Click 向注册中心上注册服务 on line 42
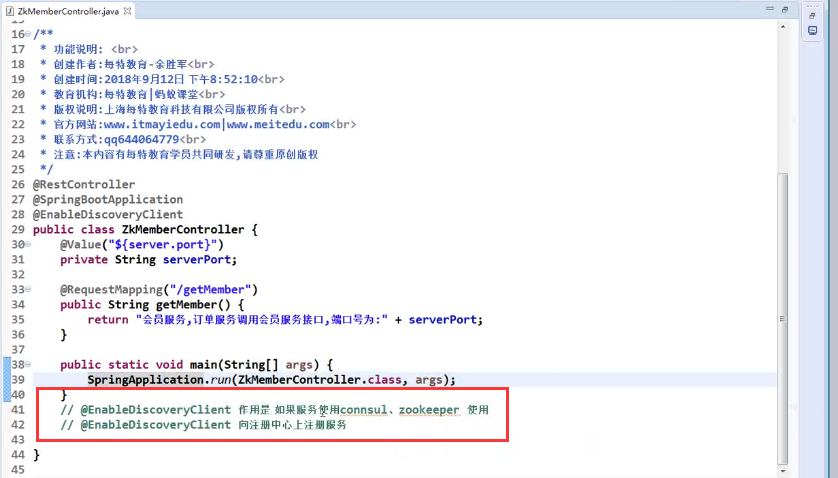The image size is (838, 478). (x=292, y=425)
